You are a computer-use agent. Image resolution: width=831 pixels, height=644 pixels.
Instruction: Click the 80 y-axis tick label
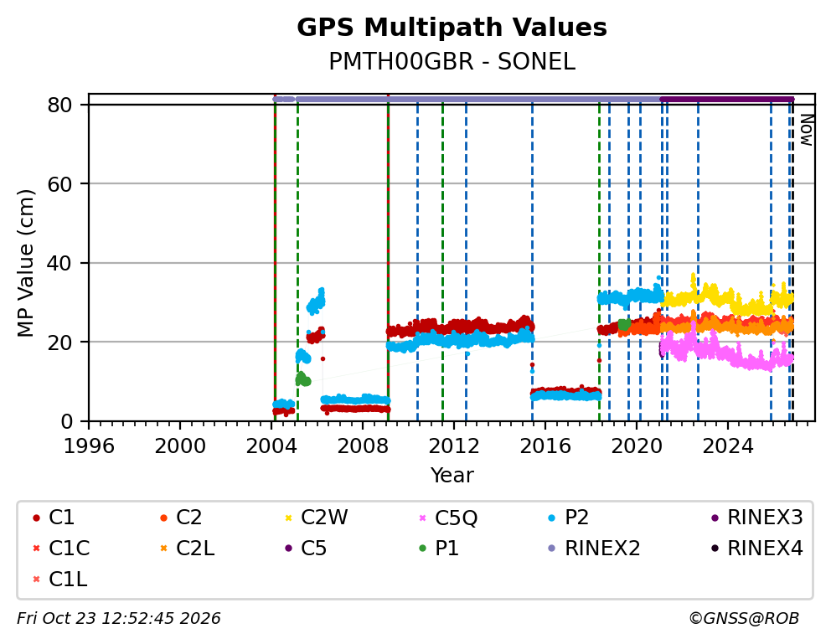point(59,105)
